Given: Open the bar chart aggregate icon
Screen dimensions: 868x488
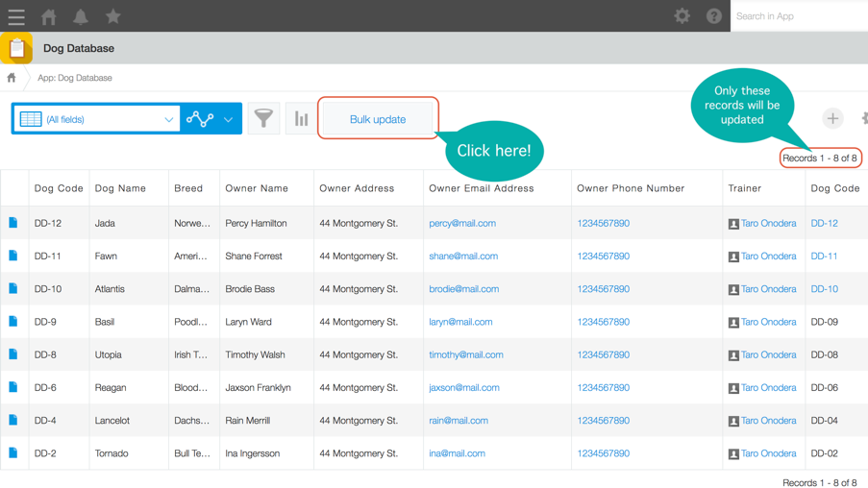Looking at the screenshot, I should coord(301,119).
